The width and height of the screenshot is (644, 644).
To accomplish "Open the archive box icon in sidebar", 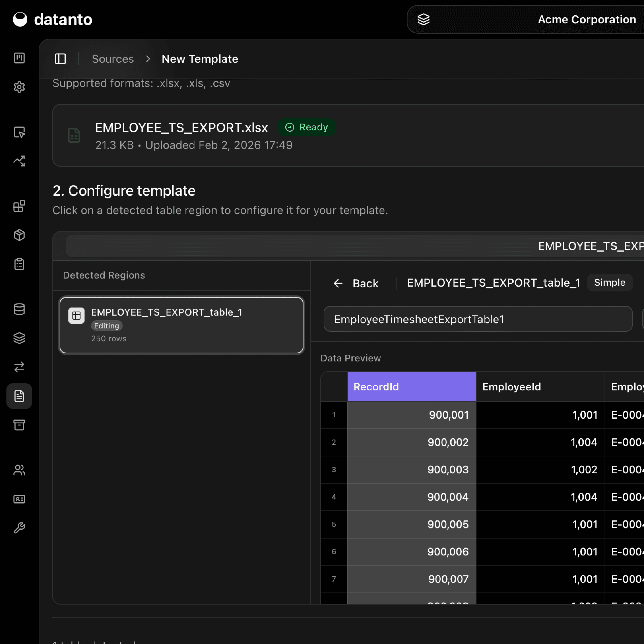I will pyautogui.click(x=19, y=425).
